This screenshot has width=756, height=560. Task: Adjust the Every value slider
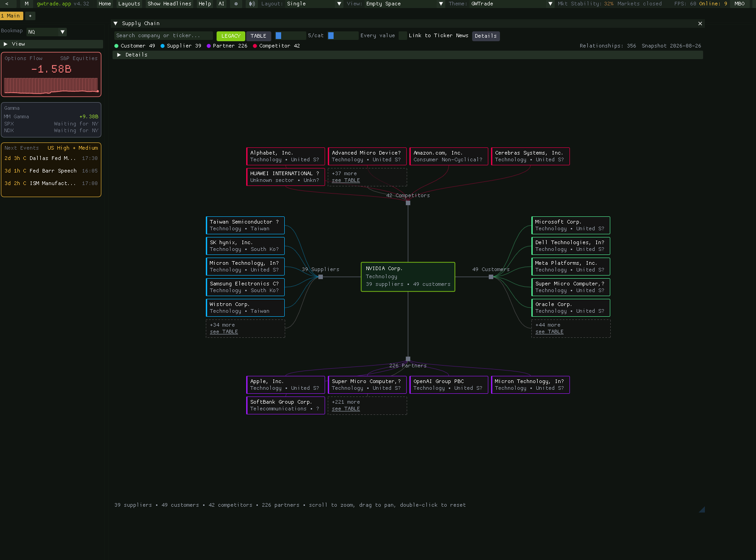[x=343, y=36]
